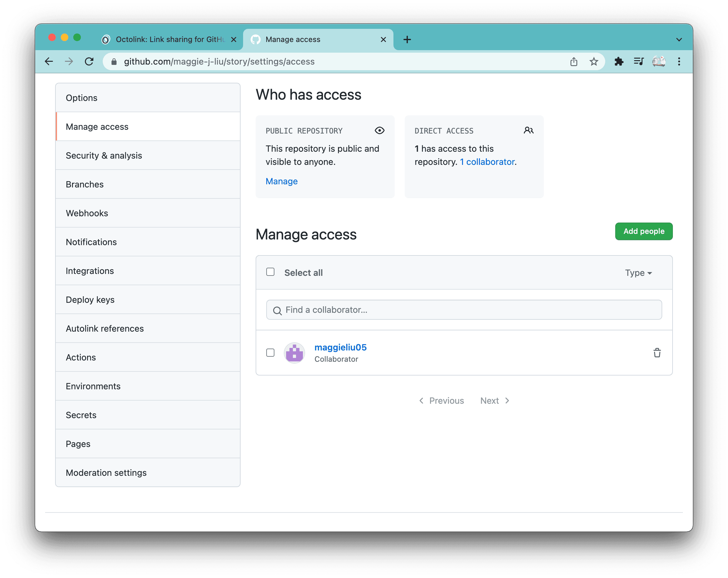Image resolution: width=728 pixels, height=578 pixels.
Task: Reload the page with the refresh icon
Action: 89,61
